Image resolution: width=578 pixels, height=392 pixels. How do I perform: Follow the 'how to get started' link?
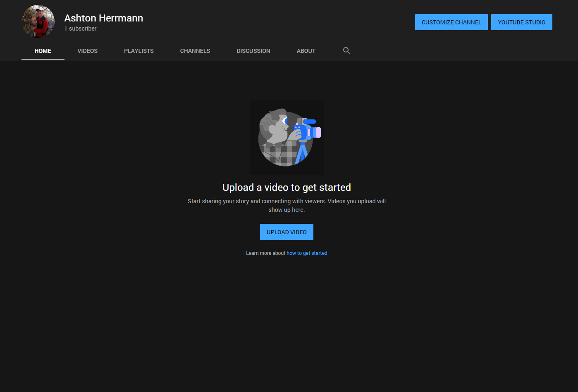click(307, 253)
